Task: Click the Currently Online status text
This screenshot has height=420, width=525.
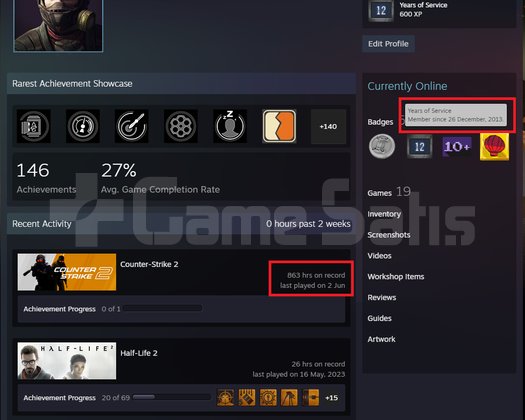Action: pos(407,86)
